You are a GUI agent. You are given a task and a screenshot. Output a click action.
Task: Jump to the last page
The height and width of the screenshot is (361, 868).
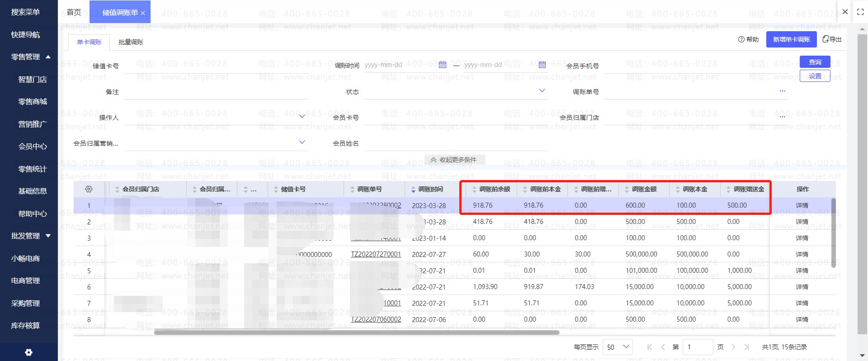coord(746,347)
